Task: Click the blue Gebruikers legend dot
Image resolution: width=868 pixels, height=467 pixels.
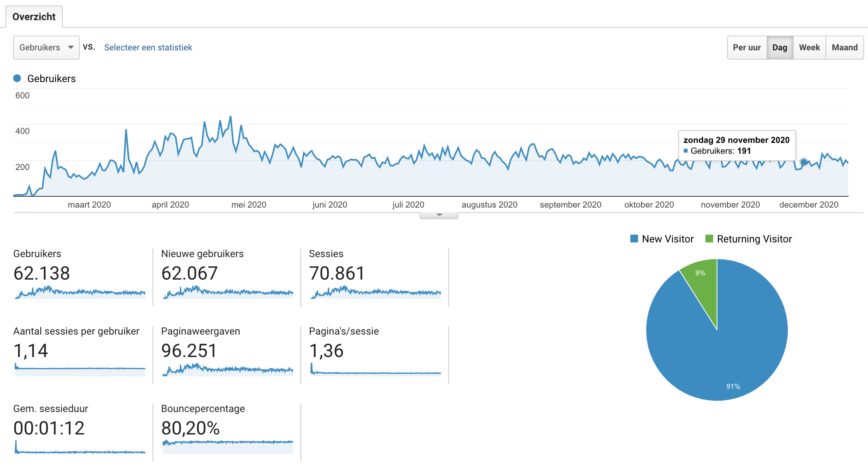Action: pos(17,78)
